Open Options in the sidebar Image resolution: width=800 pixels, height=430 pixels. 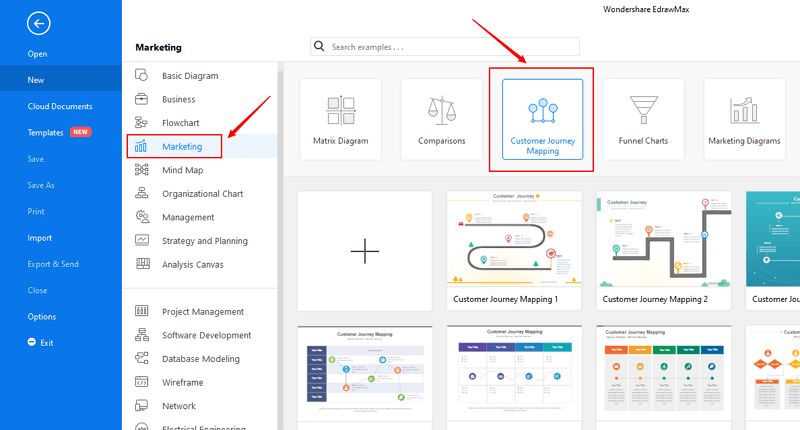pos(42,317)
